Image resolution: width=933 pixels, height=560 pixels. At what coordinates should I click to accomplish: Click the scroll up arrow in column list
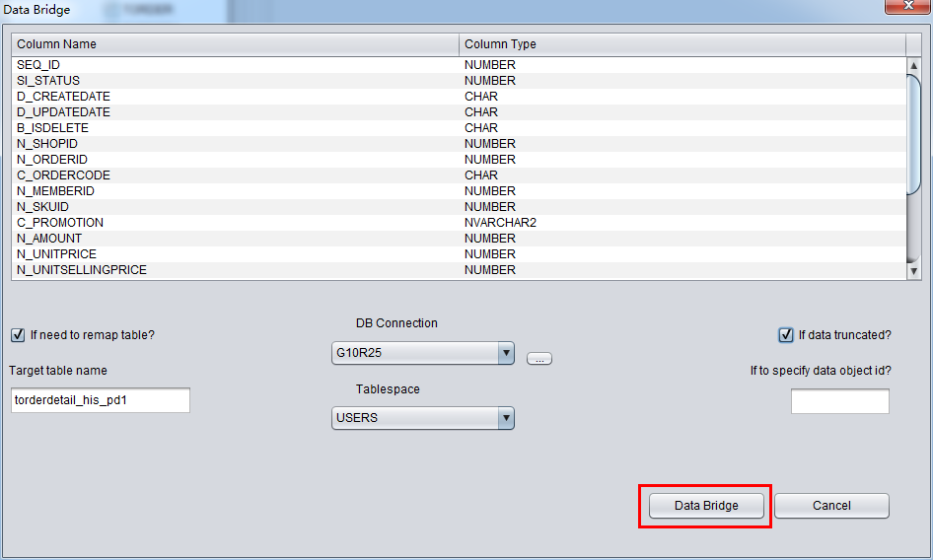click(913, 65)
